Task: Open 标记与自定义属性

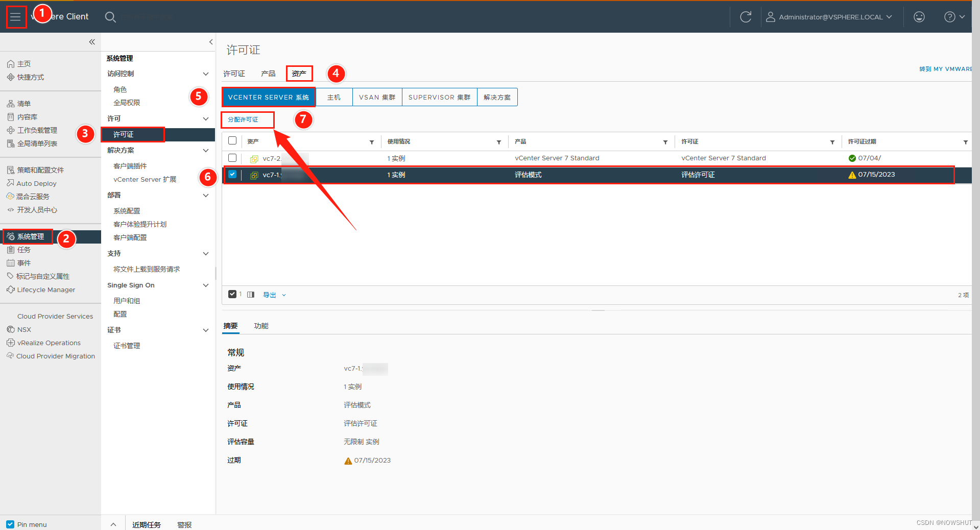Action: [38, 276]
